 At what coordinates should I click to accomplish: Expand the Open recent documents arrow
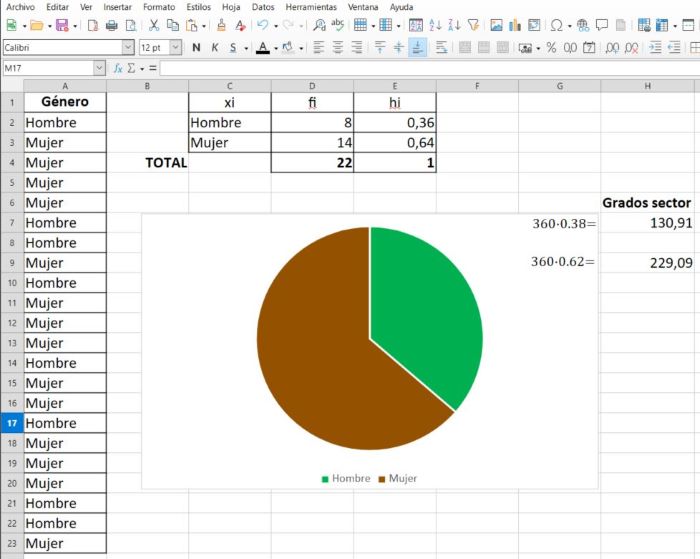pyautogui.click(x=49, y=26)
